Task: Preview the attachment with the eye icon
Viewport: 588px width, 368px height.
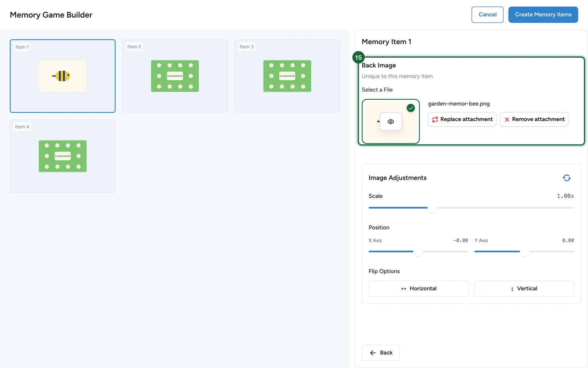Action: pyautogui.click(x=391, y=121)
